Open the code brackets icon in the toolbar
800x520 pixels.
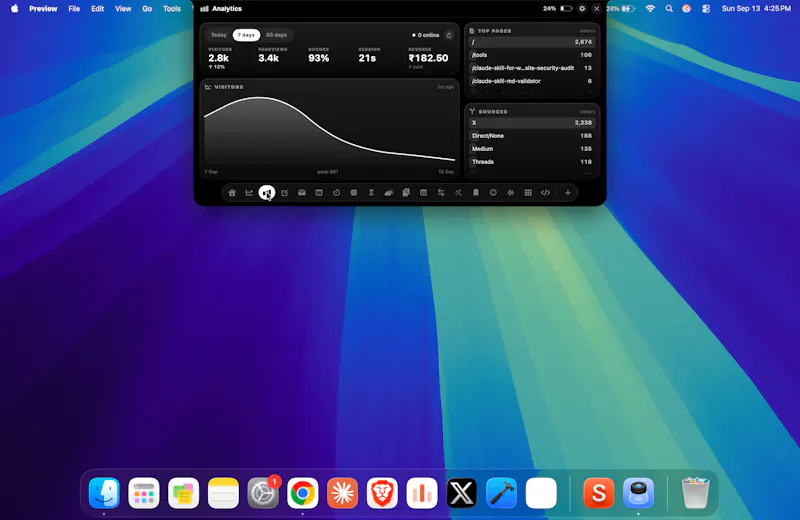[x=545, y=193]
